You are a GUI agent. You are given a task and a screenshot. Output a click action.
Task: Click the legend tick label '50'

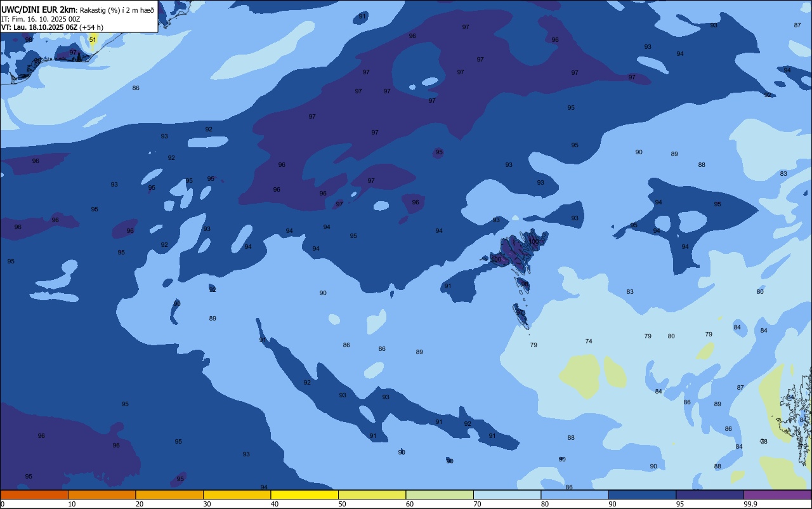click(343, 504)
